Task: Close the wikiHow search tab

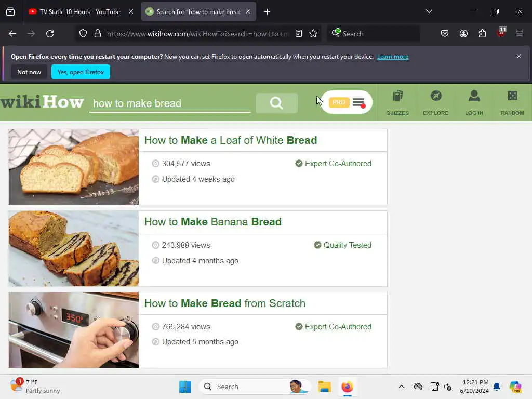Action: [x=248, y=12]
